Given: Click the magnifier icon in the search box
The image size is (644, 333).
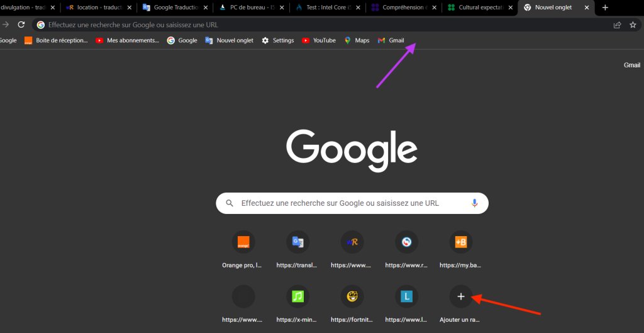Looking at the screenshot, I should coord(230,203).
